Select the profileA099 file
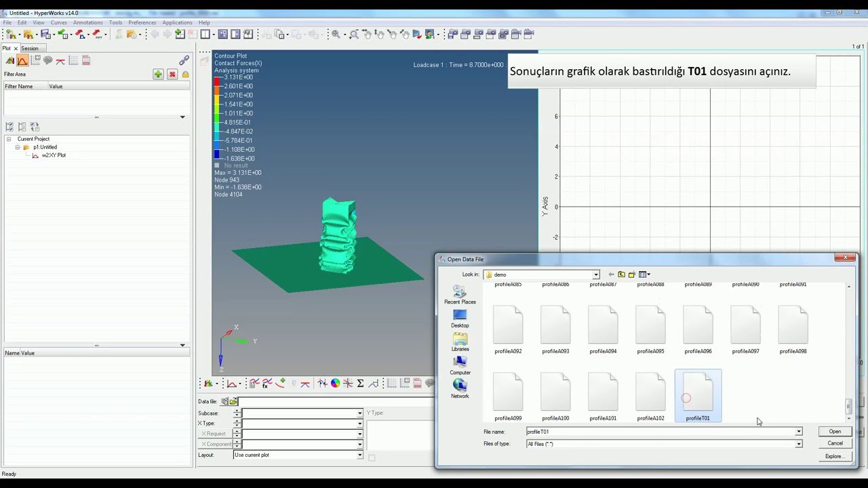 pos(508,396)
